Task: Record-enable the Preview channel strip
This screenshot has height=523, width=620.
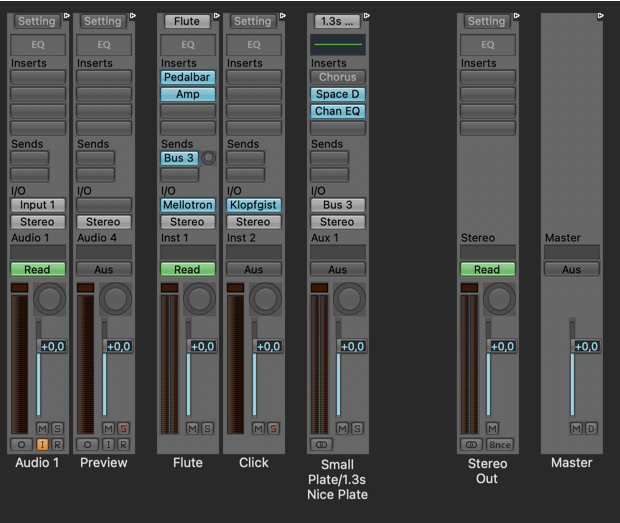Action: click(x=123, y=444)
